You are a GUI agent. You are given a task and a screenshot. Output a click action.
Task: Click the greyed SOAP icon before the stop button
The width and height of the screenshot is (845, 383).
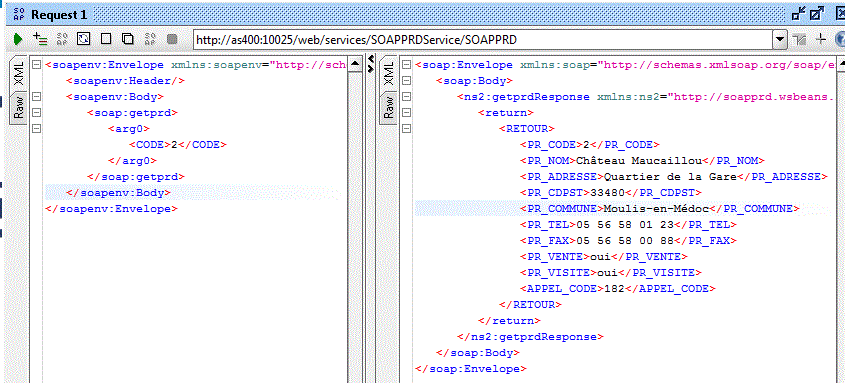[x=150, y=39]
